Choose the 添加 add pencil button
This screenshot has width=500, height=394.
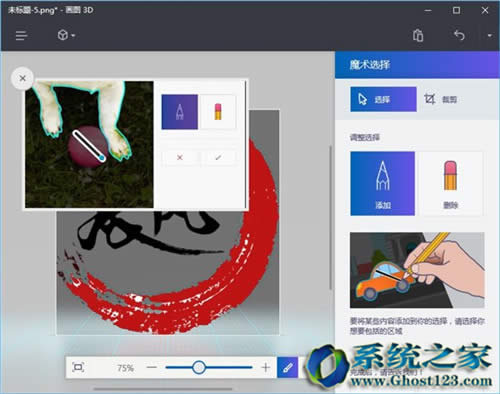point(383,184)
